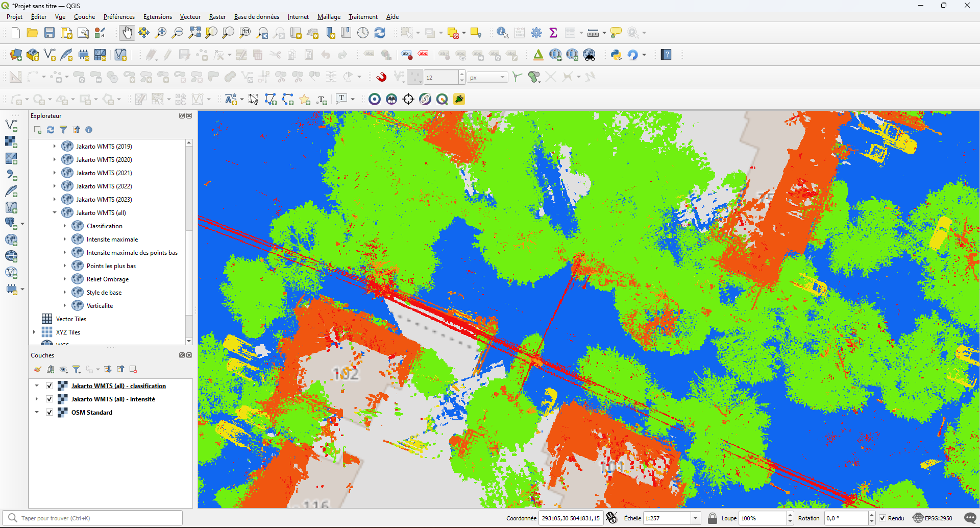Screen dimensions: 980x528
Task: Open the Traitement menu
Action: (x=363, y=17)
